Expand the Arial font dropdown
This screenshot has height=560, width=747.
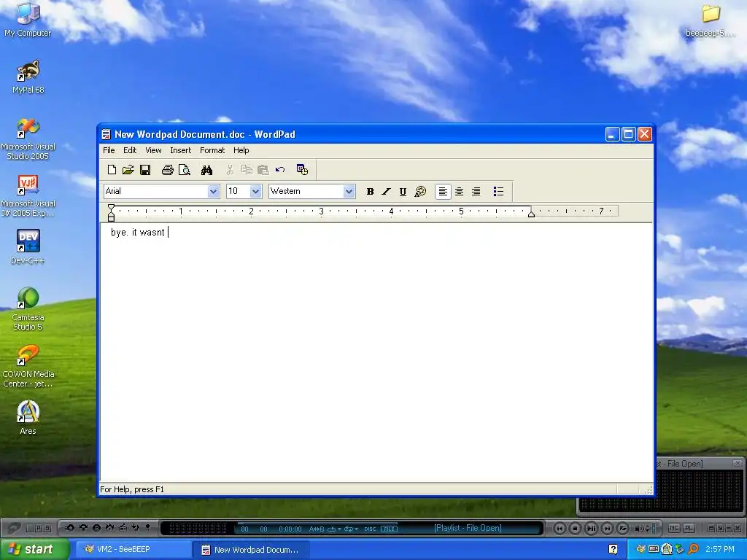tap(214, 192)
